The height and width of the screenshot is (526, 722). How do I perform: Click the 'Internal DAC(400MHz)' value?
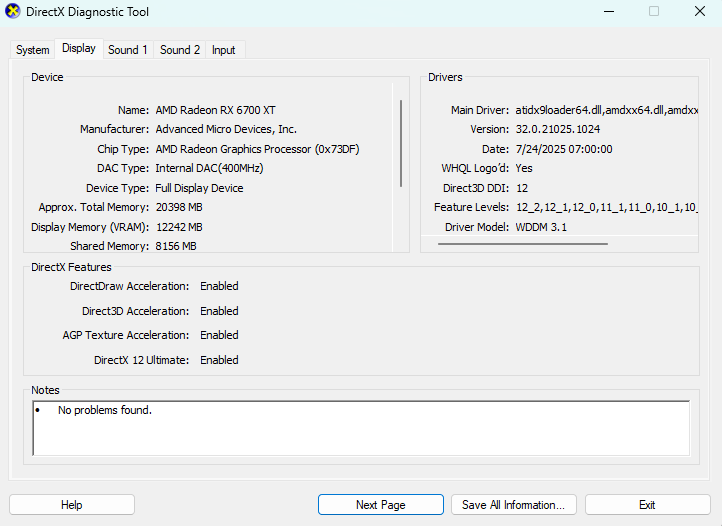click(210, 168)
